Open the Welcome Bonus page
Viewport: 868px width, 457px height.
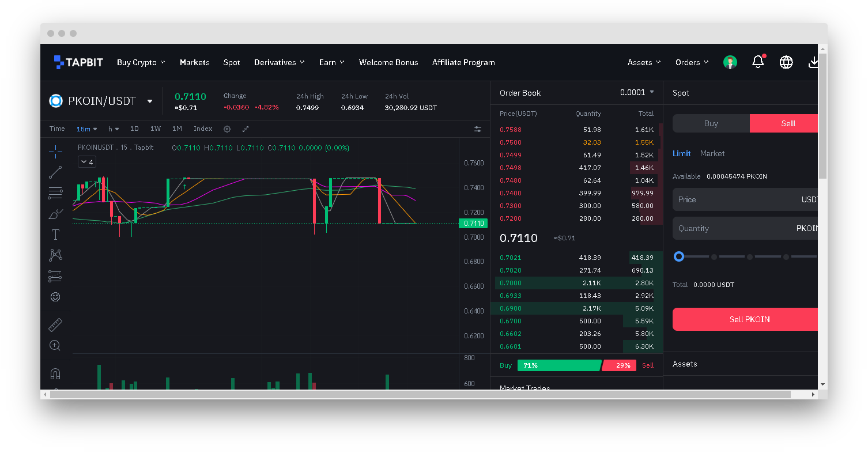388,62
